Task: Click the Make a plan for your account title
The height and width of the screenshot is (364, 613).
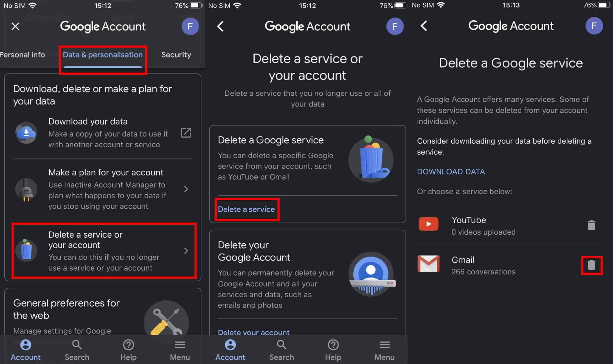Action: click(x=106, y=172)
